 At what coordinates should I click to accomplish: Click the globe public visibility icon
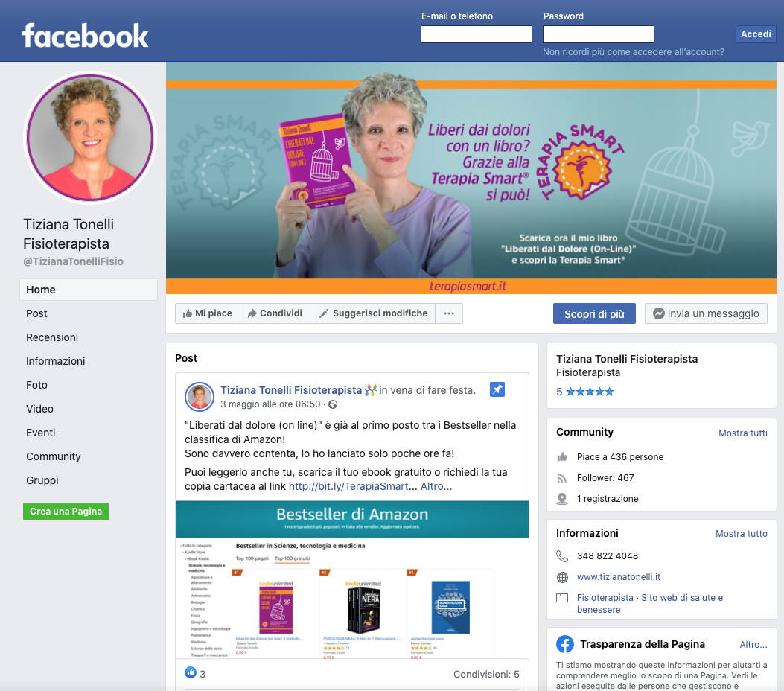[x=333, y=404]
